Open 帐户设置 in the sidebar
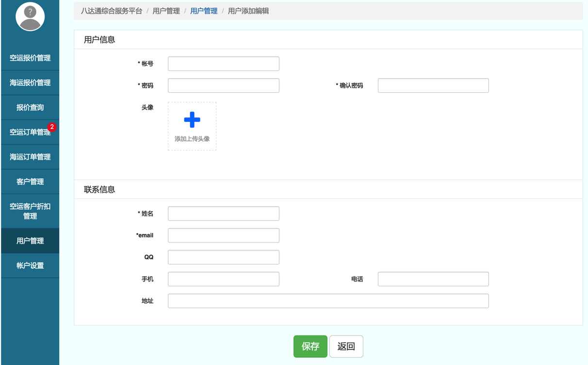588x365 pixels. click(30, 265)
